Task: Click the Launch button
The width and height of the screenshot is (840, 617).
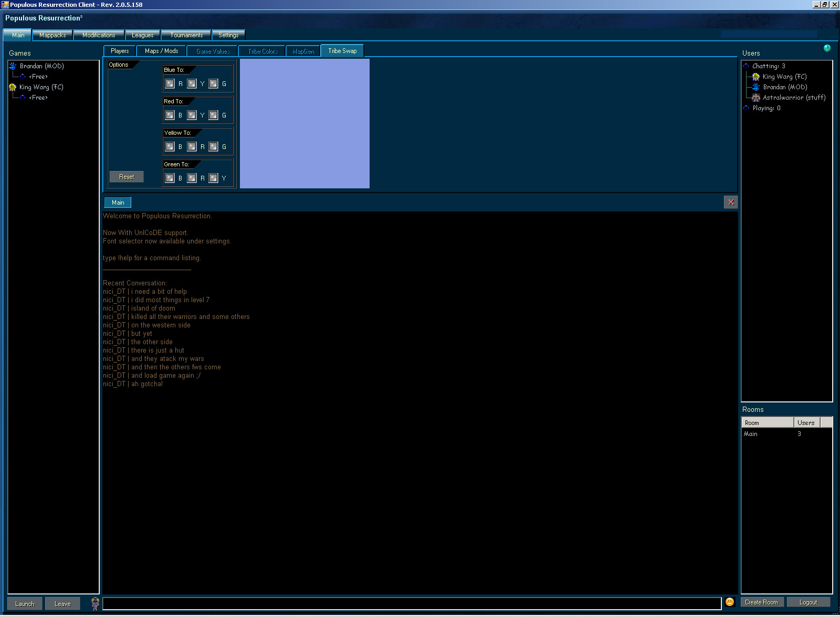Action: [25, 603]
